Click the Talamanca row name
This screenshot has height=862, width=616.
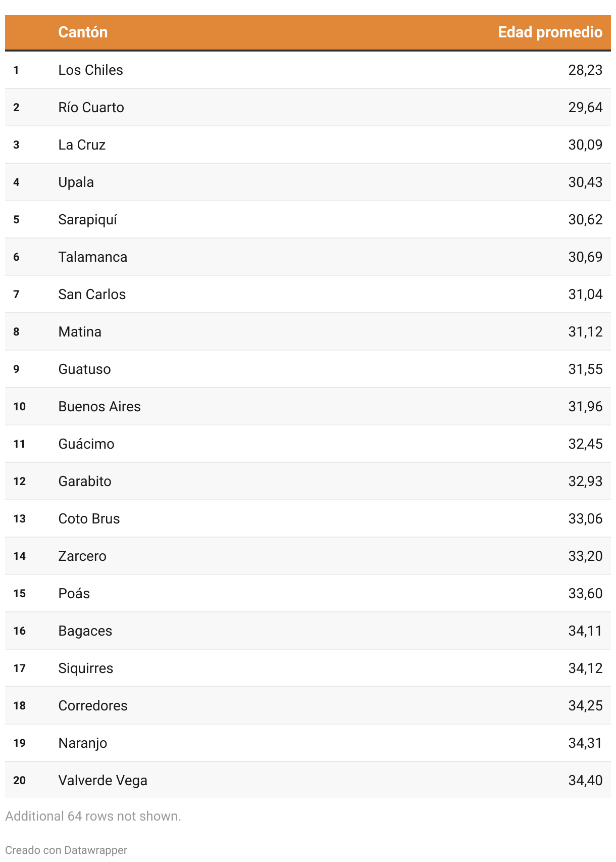pos(92,257)
